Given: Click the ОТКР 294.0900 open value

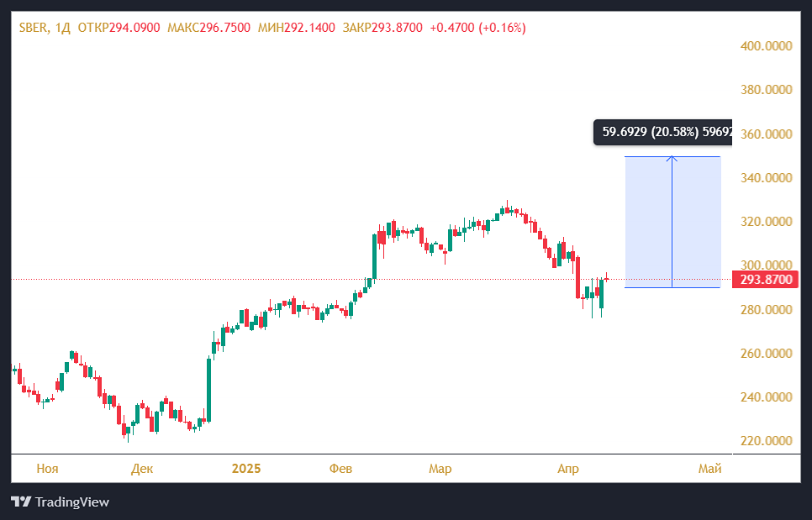Looking at the screenshot, I should coord(119,28).
